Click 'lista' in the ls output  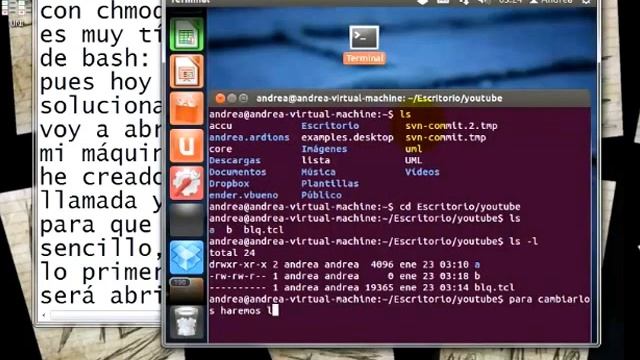pyautogui.click(x=316, y=160)
